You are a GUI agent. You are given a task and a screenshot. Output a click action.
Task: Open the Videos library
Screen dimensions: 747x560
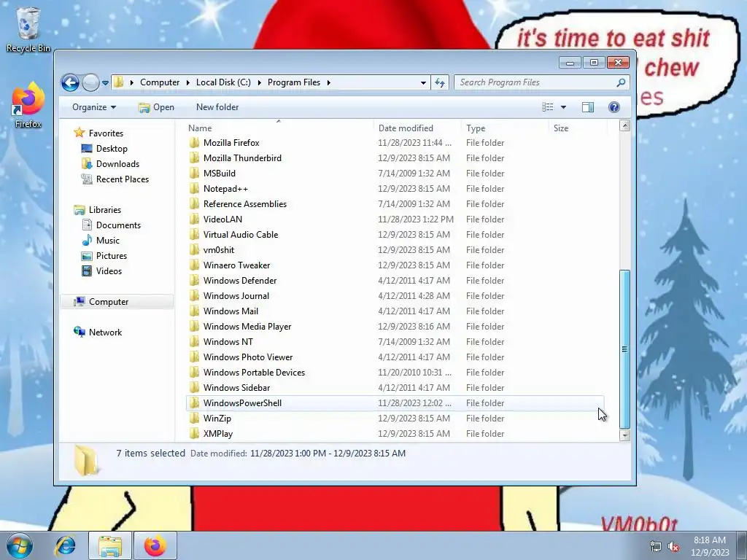(x=109, y=271)
